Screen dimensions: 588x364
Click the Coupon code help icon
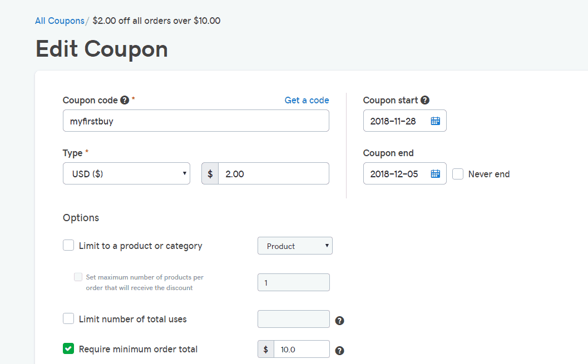coord(125,101)
